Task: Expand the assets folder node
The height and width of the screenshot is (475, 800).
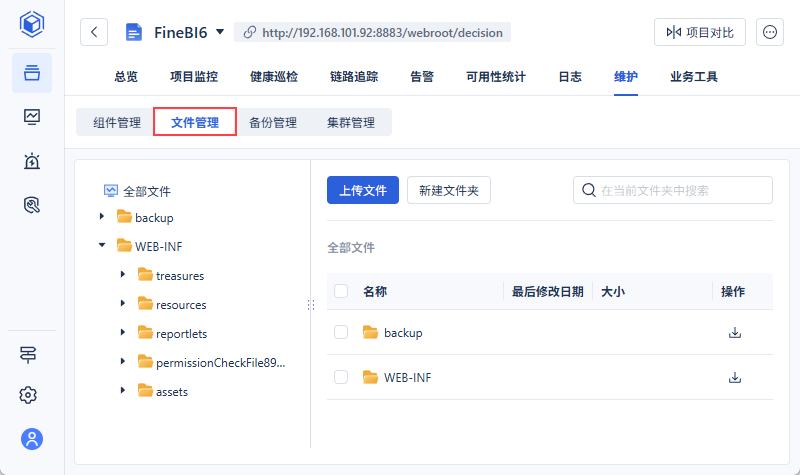Action: pos(122,390)
